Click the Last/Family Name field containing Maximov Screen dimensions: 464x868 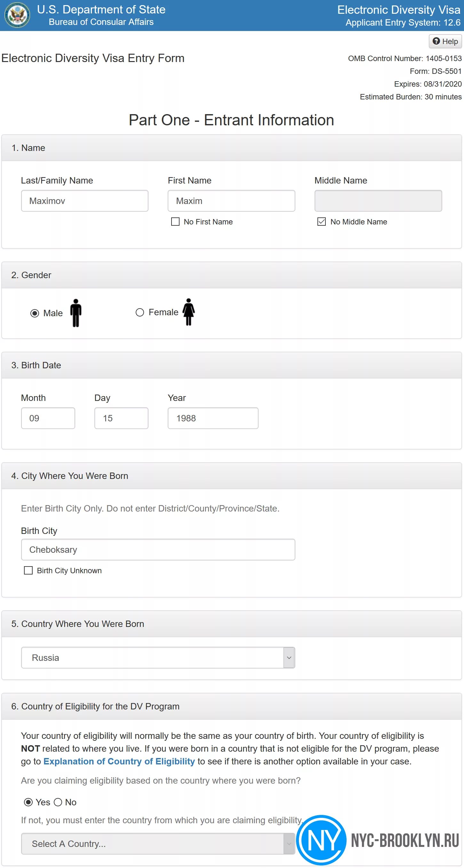(x=84, y=201)
